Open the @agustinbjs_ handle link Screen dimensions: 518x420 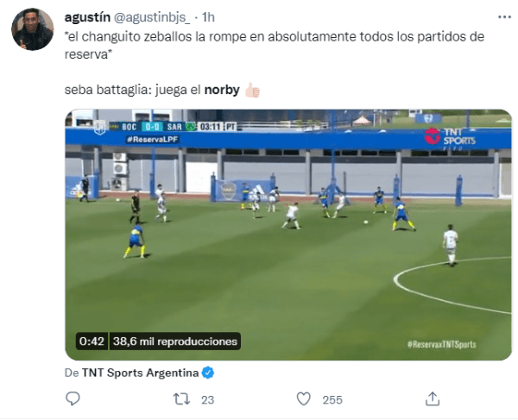click(x=152, y=17)
